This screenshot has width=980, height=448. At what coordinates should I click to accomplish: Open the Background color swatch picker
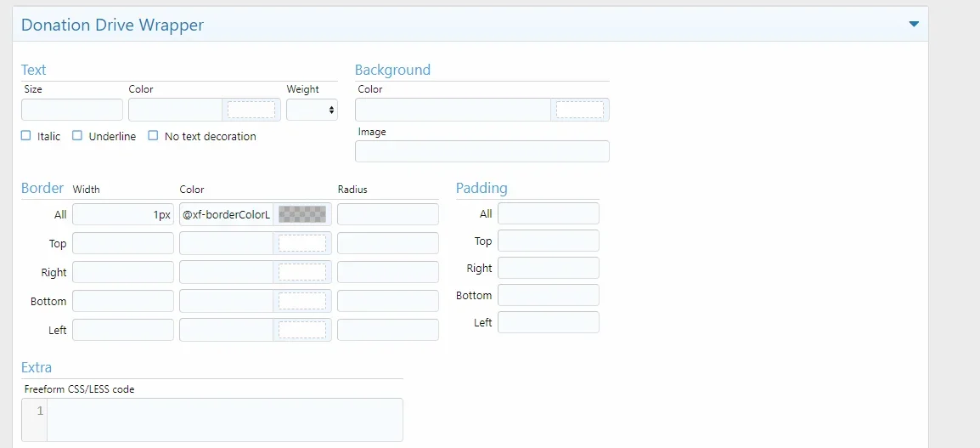[580, 110]
